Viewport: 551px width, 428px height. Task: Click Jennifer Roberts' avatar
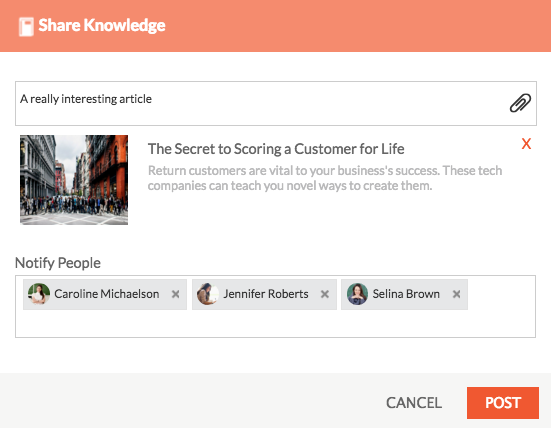pyautogui.click(x=208, y=294)
